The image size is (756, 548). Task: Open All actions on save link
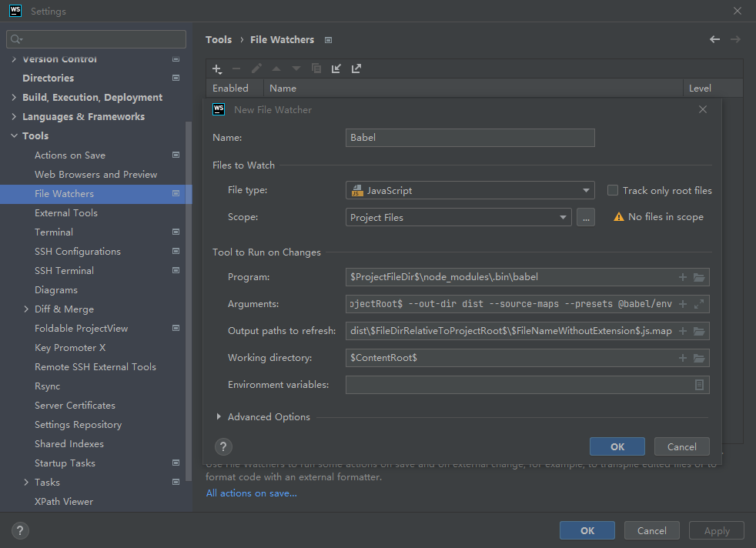[x=251, y=493]
